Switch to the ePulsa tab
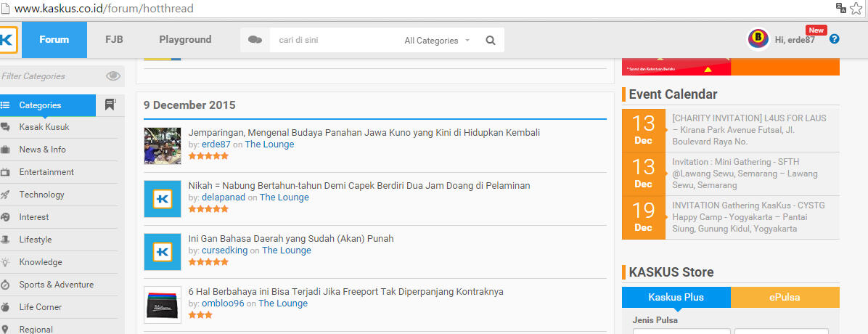868x334 pixels. [x=785, y=298]
